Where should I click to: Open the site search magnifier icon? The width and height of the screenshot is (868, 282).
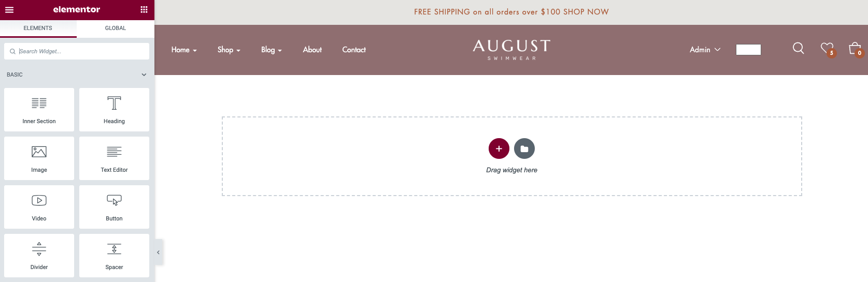[x=798, y=49]
